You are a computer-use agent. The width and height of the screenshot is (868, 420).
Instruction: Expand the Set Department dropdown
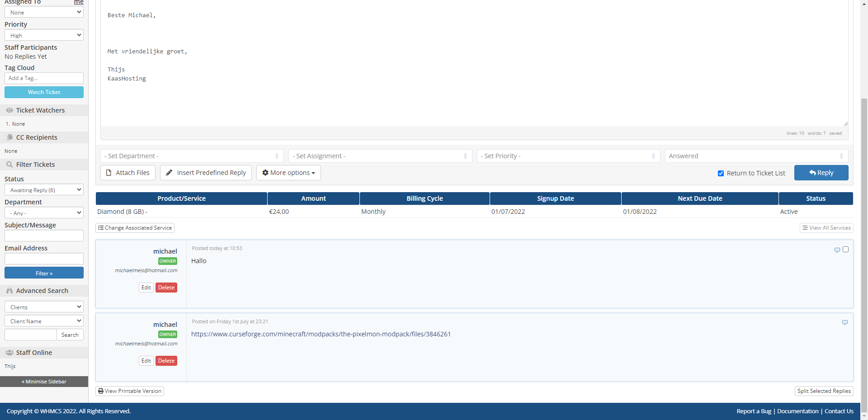192,156
